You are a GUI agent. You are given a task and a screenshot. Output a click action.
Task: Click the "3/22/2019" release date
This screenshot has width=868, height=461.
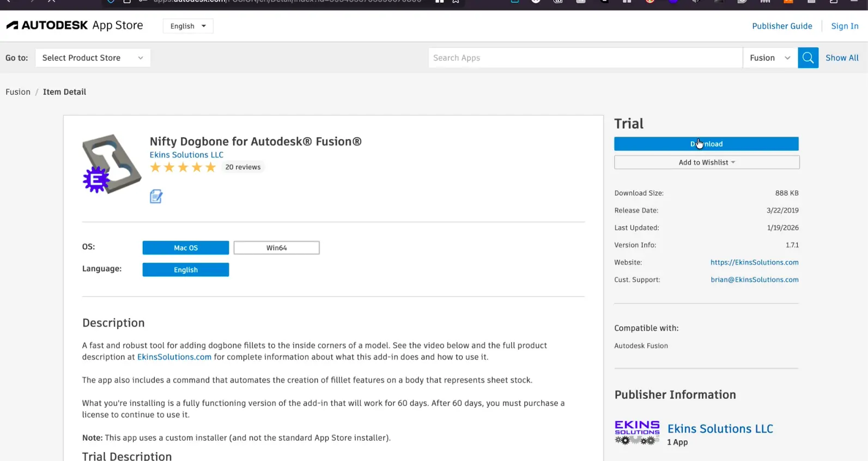[x=782, y=211]
